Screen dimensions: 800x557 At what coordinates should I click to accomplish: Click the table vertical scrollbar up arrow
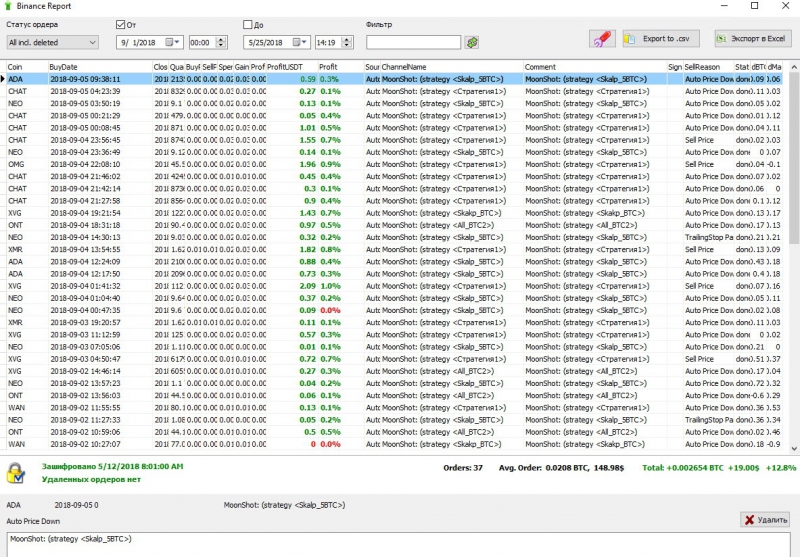click(x=794, y=67)
